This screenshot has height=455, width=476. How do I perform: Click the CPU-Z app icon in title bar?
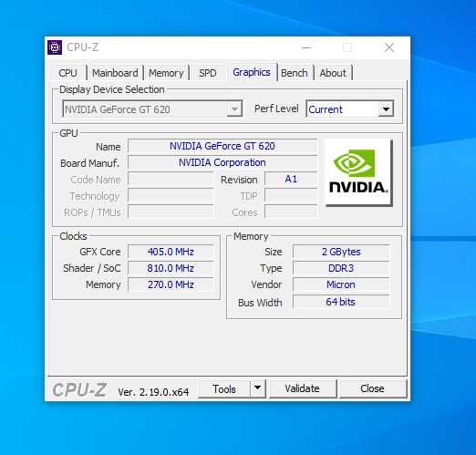[55, 47]
